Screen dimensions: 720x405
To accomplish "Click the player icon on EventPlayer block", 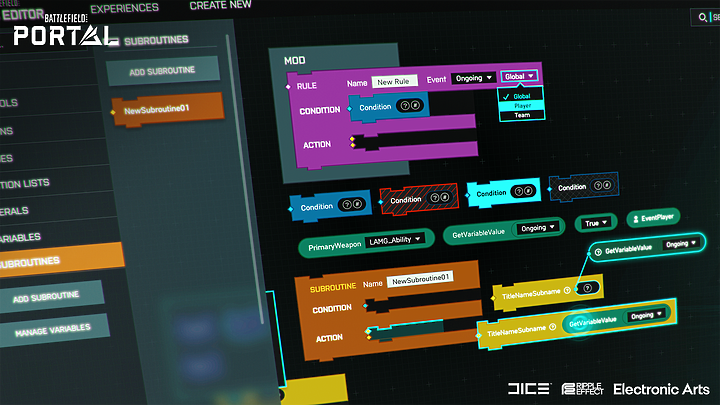I will (636, 219).
